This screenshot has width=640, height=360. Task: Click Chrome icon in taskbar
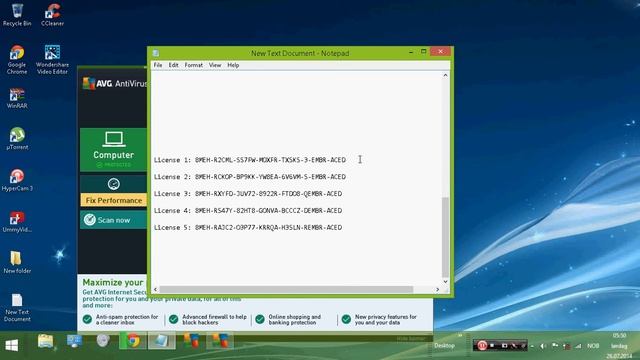(133, 341)
